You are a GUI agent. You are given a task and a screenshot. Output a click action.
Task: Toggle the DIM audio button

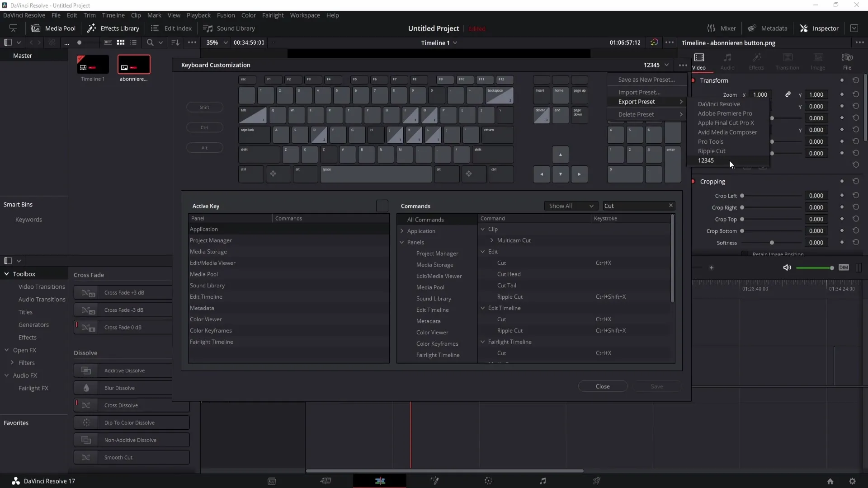click(844, 267)
